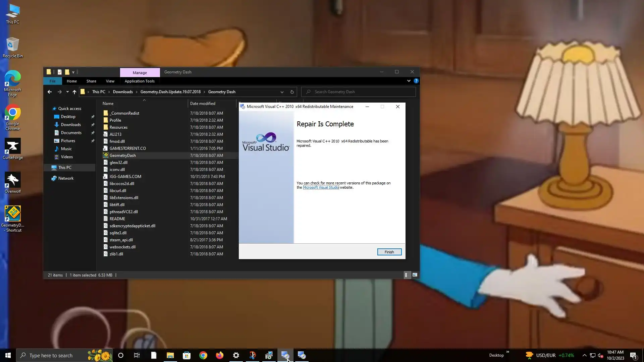Screen dimensions: 644x362
Task: Open the Microsoft Store taskbar icon
Action: [186, 355]
